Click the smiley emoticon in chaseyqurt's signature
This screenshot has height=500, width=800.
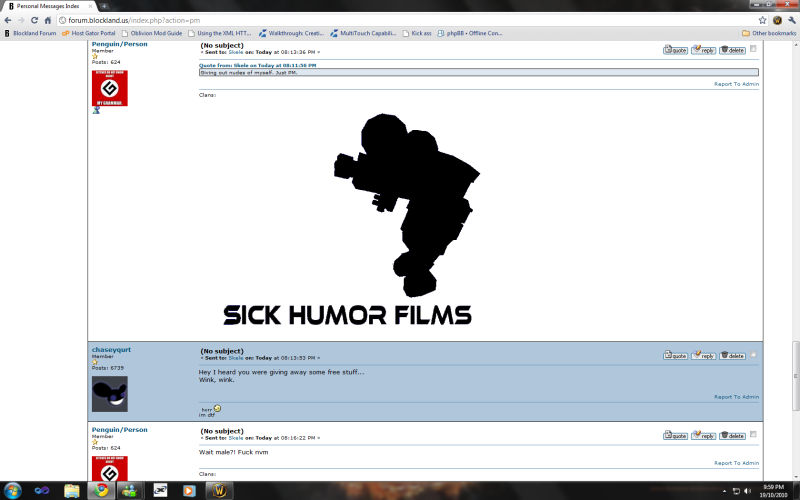click(217, 408)
